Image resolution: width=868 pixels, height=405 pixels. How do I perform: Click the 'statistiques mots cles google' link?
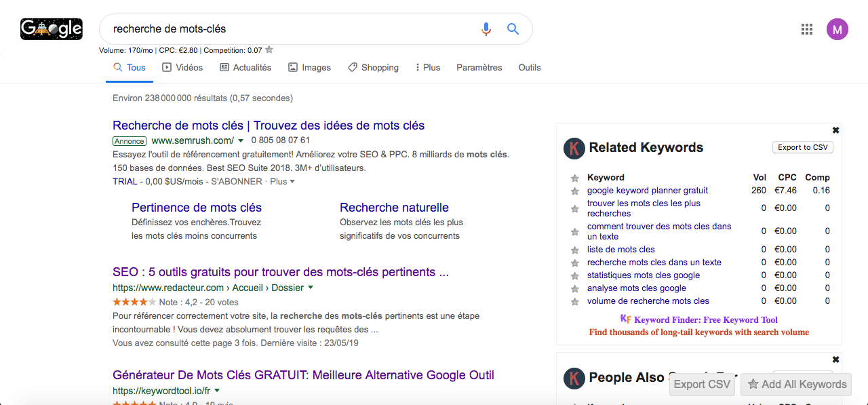(644, 275)
